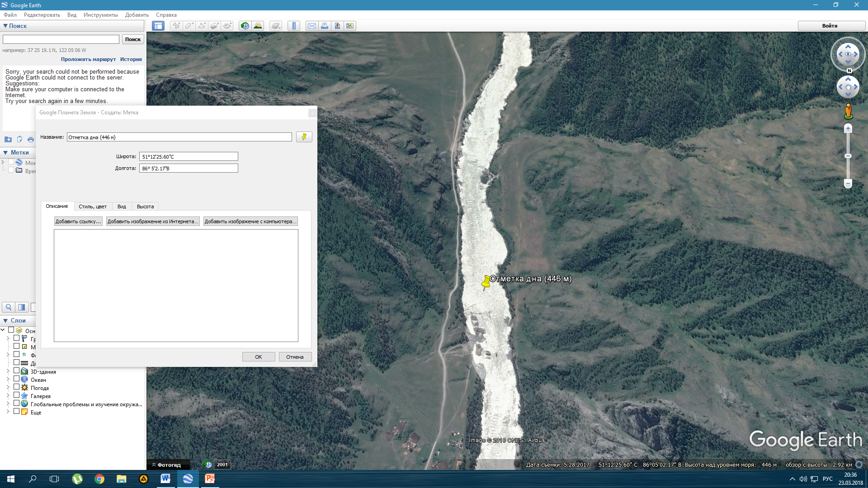Expand the Погода layer tree node
Screen dimensions: 868x488
8,387
